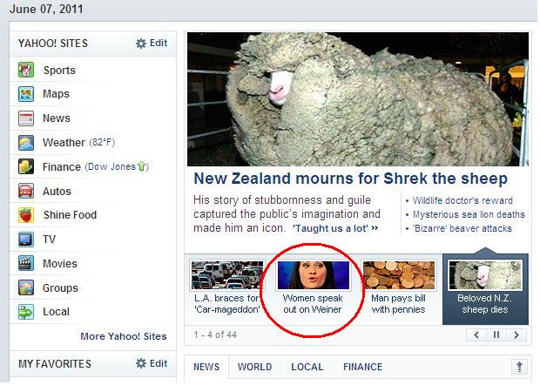Switch to the Finance news tab
This screenshot has height=392, width=540.
(x=362, y=367)
